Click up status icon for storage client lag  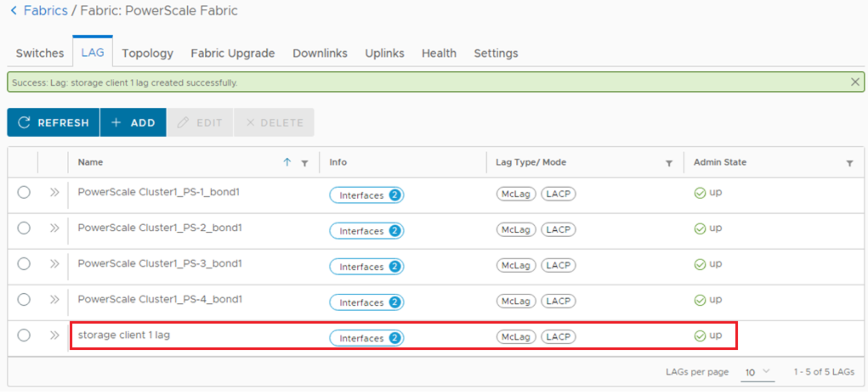coord(700,336)
